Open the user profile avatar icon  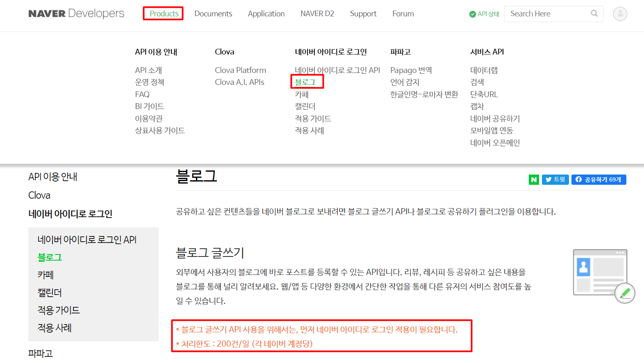(x=620, y=14)
